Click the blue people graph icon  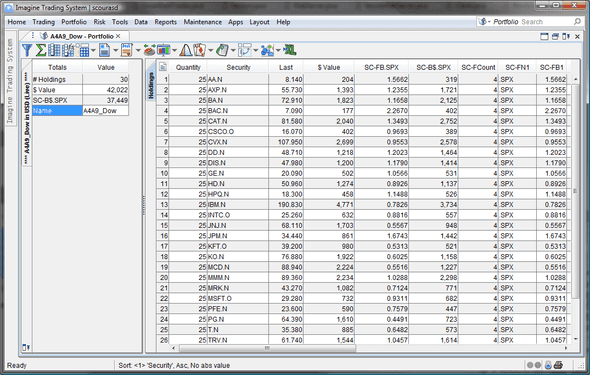coord(267,50)
